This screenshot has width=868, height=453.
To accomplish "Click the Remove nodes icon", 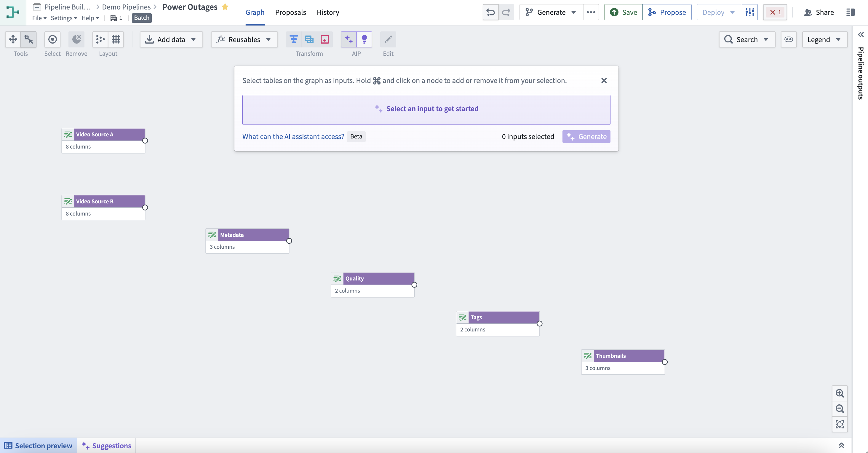I will pos(76,39).
